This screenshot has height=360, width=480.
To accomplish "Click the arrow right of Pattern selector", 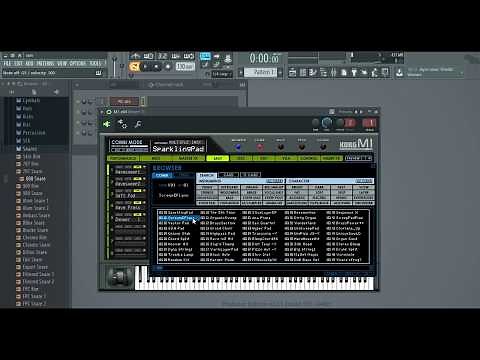I will coord(280,72).
